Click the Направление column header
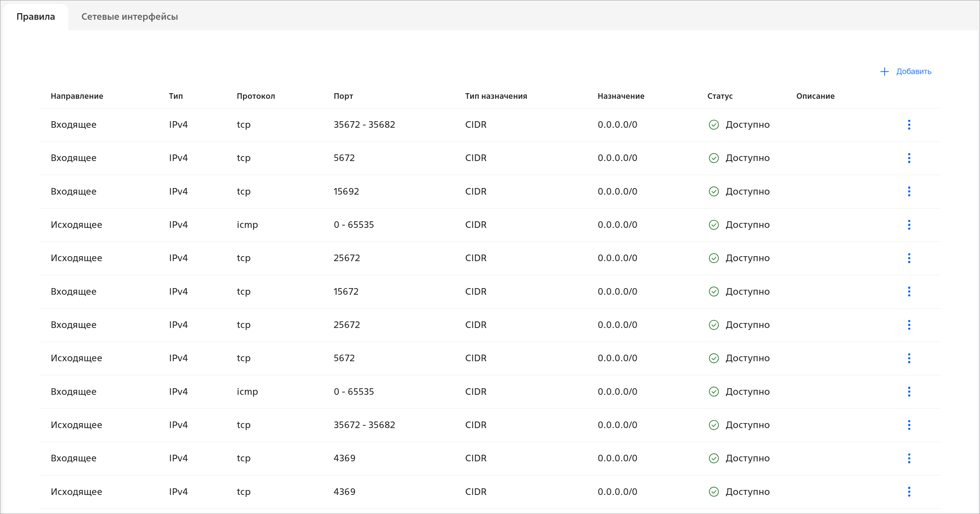 pyautogui.click(x=77, y=96)
